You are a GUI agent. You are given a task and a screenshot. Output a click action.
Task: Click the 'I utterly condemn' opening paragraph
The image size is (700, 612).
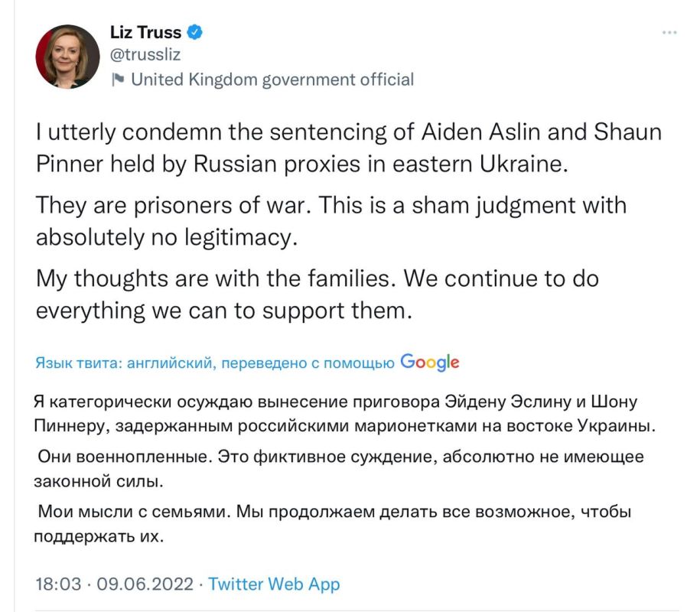(348, 148)
